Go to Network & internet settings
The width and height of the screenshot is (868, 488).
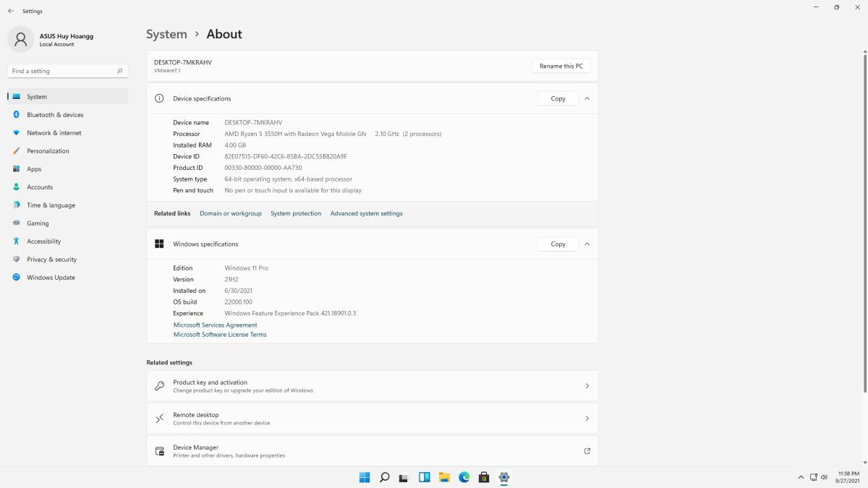tap(68, 133)
